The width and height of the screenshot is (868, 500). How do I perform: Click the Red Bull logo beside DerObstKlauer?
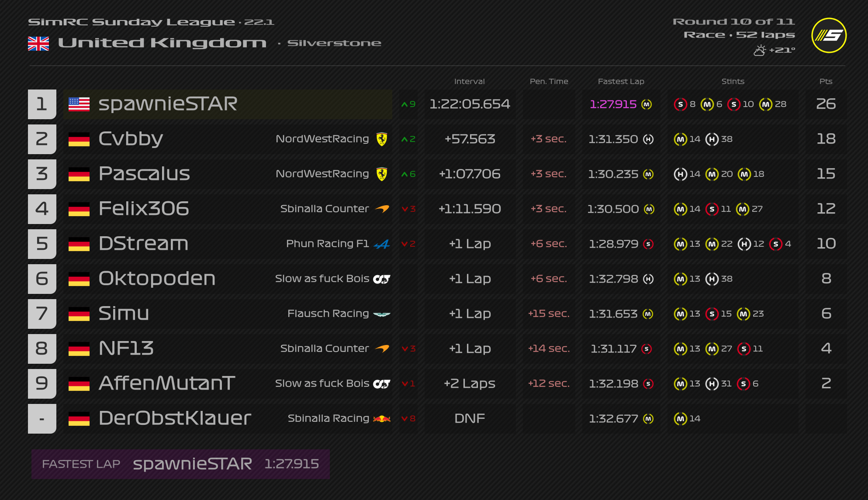(382, 418)
